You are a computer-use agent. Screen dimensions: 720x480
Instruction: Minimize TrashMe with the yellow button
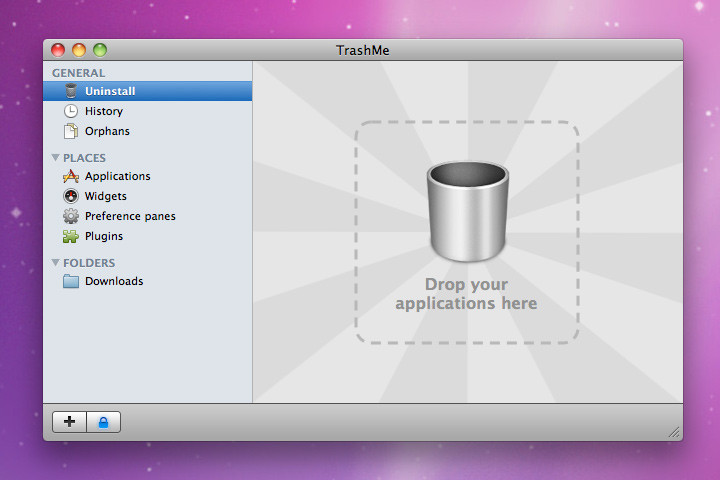coord(79,50)
